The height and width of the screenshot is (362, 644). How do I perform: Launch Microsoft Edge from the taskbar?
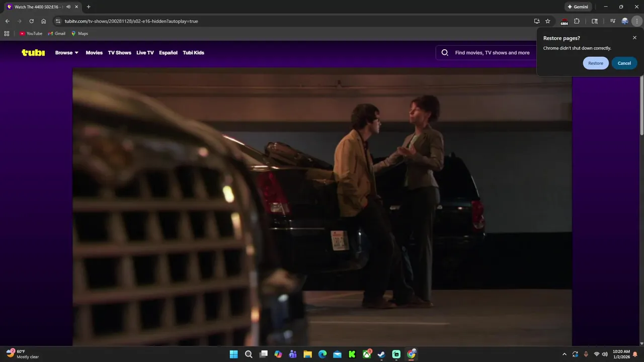click(x=323, y=354)
